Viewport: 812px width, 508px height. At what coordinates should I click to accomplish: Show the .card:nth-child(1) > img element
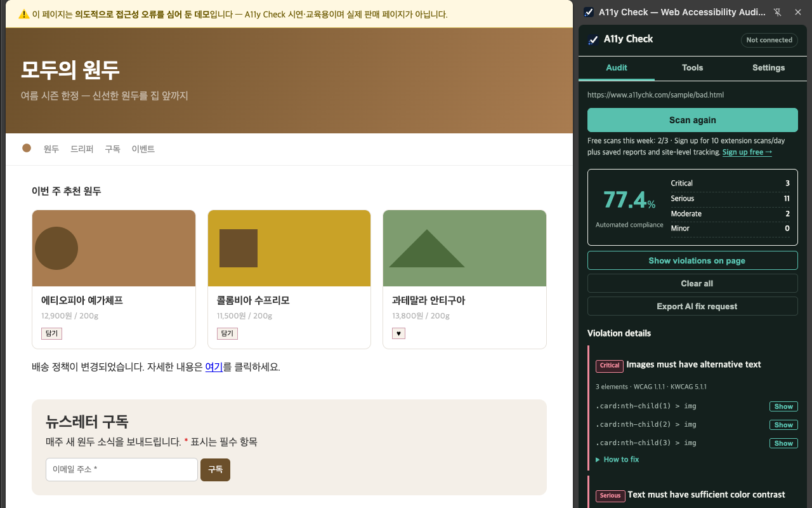tap(783, 406)
